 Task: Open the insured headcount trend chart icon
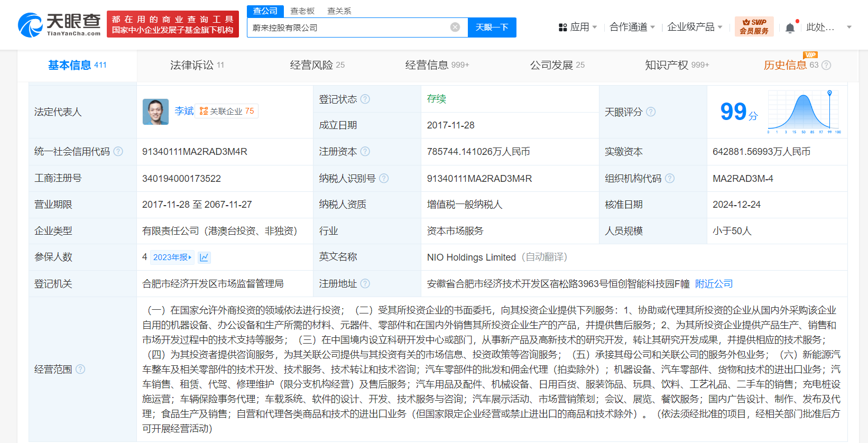204,257
